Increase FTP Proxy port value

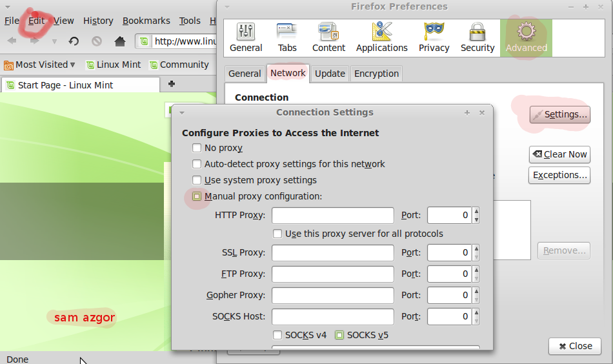click(476, 270)
